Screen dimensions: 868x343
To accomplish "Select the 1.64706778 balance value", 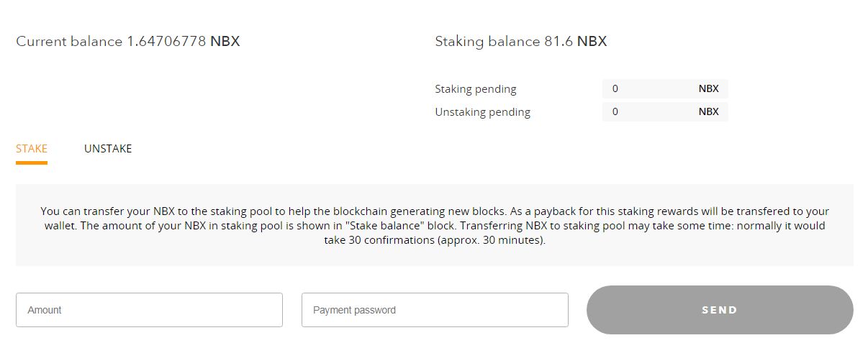I will coord(167,42).
